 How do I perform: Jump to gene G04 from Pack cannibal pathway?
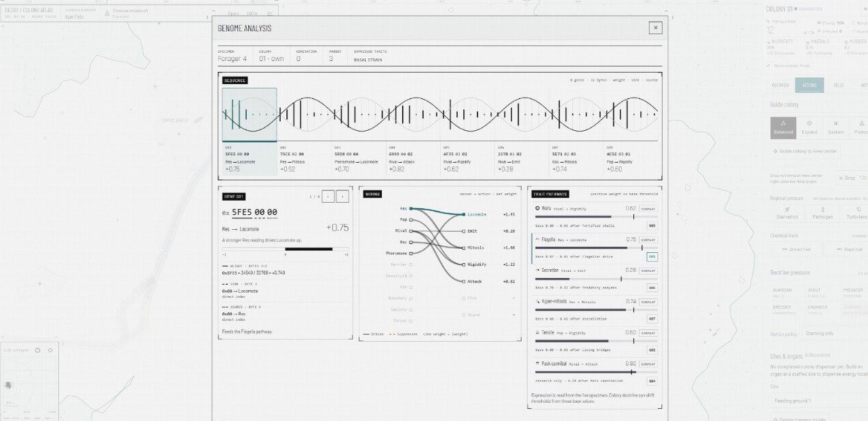(x=652, y=381)
